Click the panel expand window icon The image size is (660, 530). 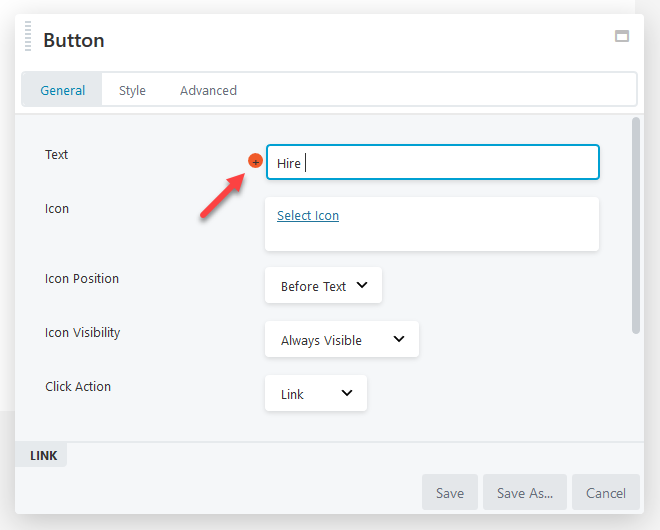coord(622,36)
